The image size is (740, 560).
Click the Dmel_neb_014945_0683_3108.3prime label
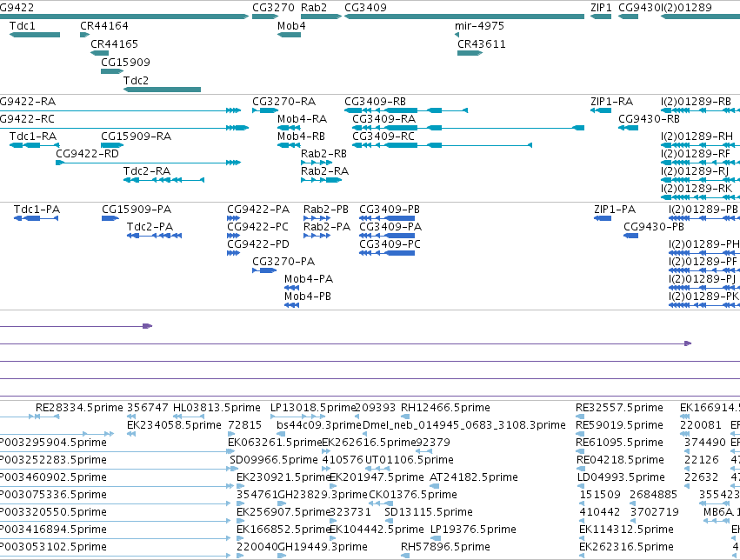464,425
